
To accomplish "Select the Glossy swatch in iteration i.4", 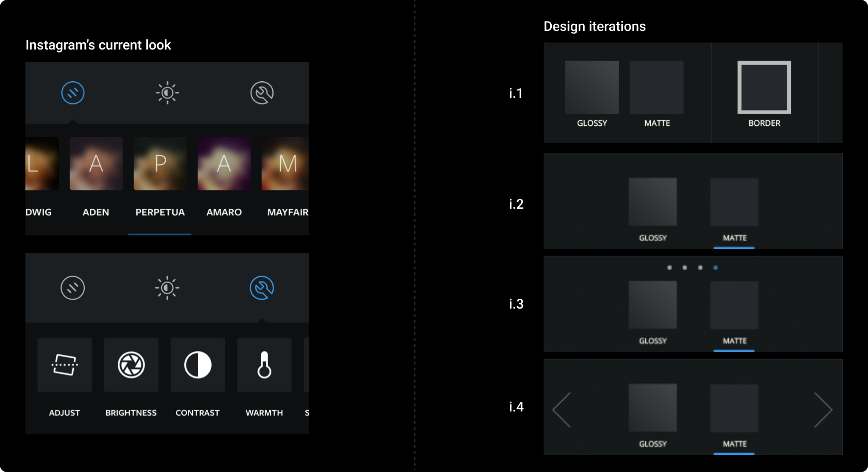I will click(x=652, y=408).
